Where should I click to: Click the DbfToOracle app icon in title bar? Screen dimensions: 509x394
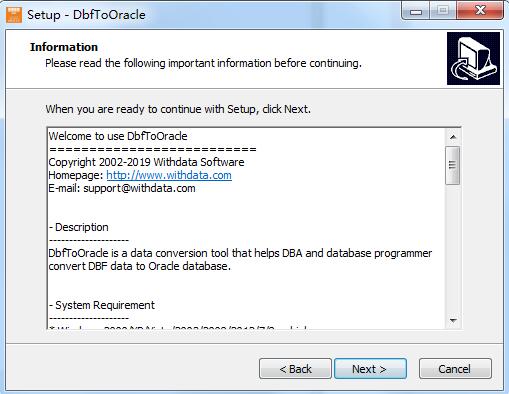click(14, 15)
